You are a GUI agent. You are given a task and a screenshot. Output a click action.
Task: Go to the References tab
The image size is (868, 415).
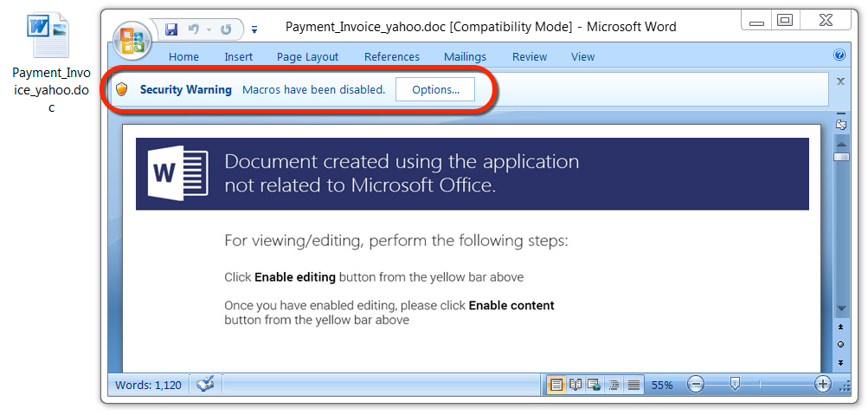tap(392, 56)
